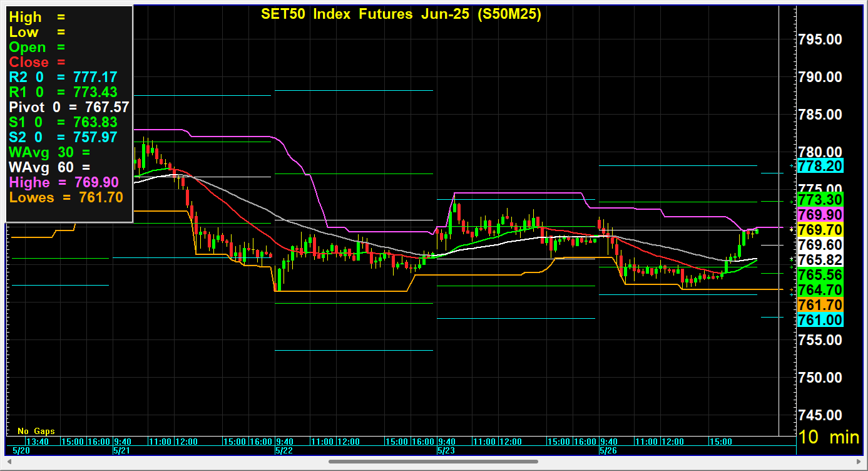Click the chart title SET50 Index Futures Jun-25
This screenshot has height=471, width=868.
click(401, 14)
